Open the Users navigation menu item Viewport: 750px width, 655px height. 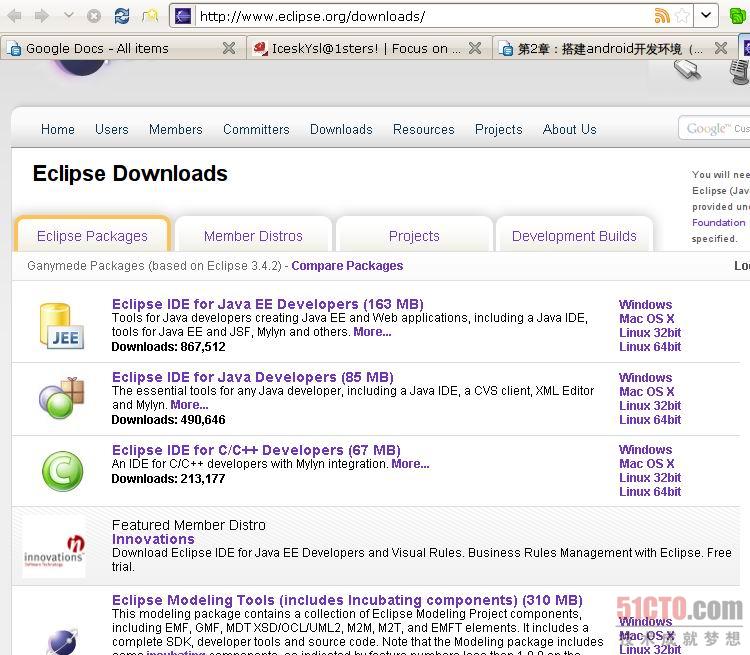(111, 129)
